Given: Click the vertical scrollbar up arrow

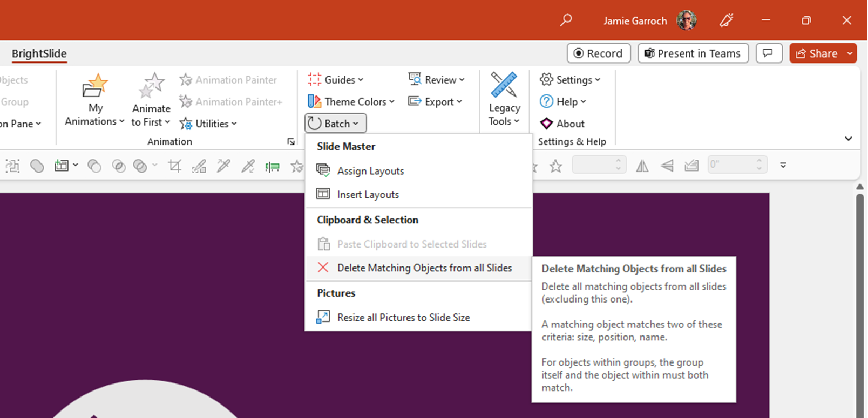Looking at the screenshot, I should click(860, 187).
